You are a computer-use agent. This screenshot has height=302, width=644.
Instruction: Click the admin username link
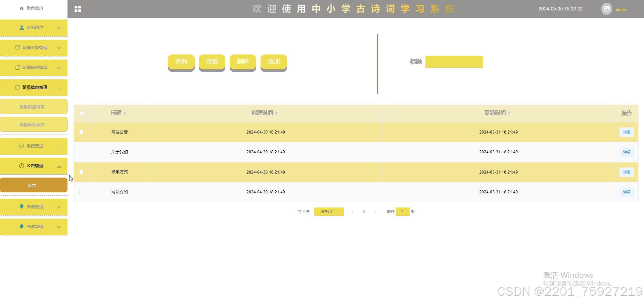pyautogui.click(x=620, y=10)
